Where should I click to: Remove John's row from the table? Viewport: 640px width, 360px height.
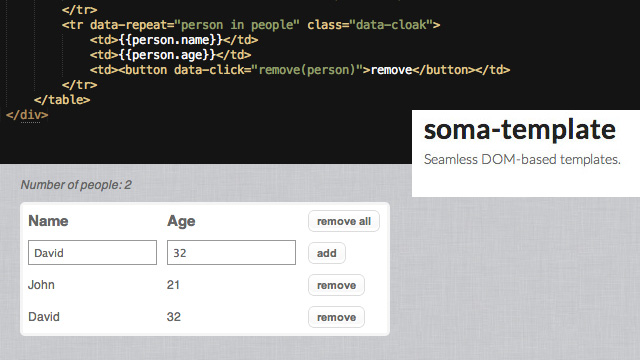click(x=336, y=285)
